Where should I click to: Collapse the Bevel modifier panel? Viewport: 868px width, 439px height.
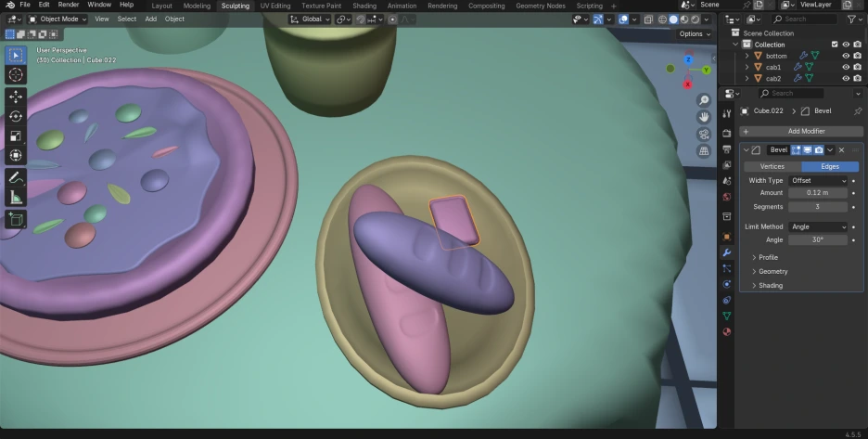click(x=747, y=150)
